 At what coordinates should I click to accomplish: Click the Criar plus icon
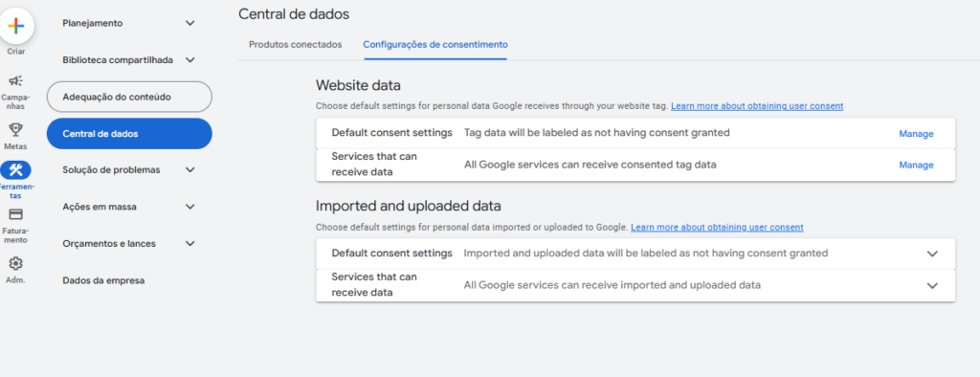tap(15, 26)
